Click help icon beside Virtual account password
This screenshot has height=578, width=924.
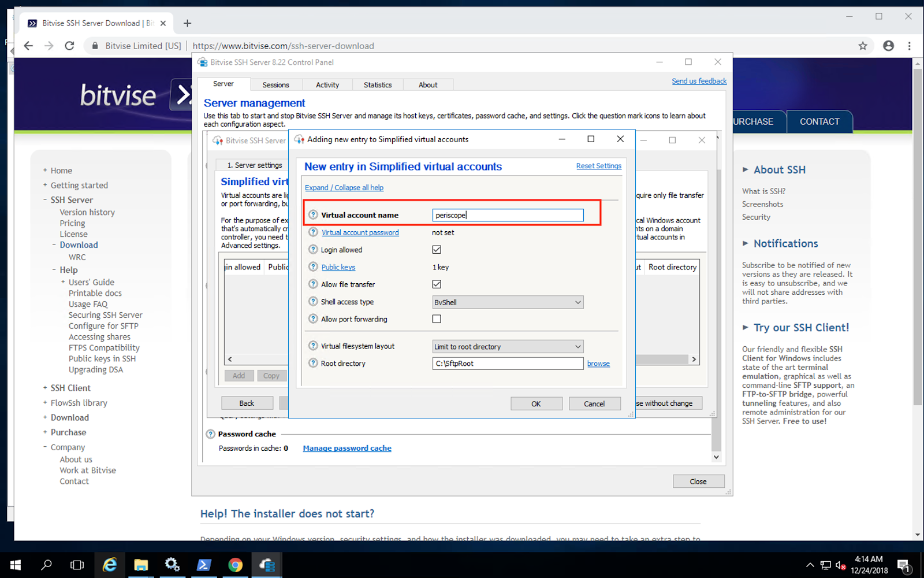(313, 232)
